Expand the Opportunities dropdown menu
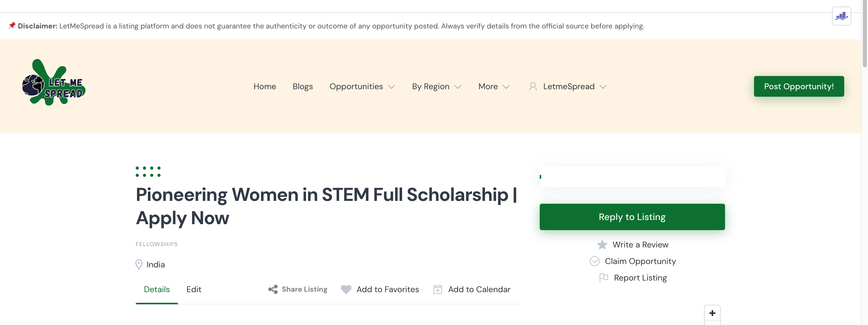Viewport: 868px width, 325px height. [362, 87]
